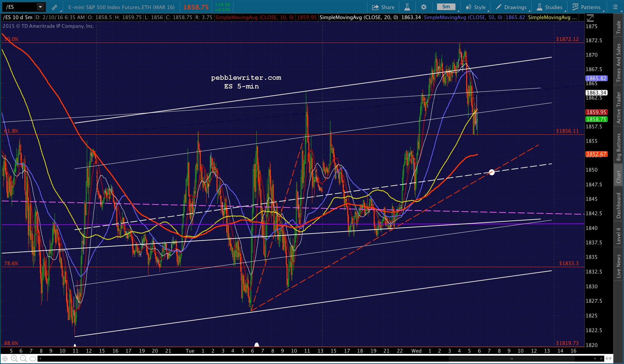Click the 1865.82 blue price bubble
Screen dimensions: 624x364
(596, 78)
